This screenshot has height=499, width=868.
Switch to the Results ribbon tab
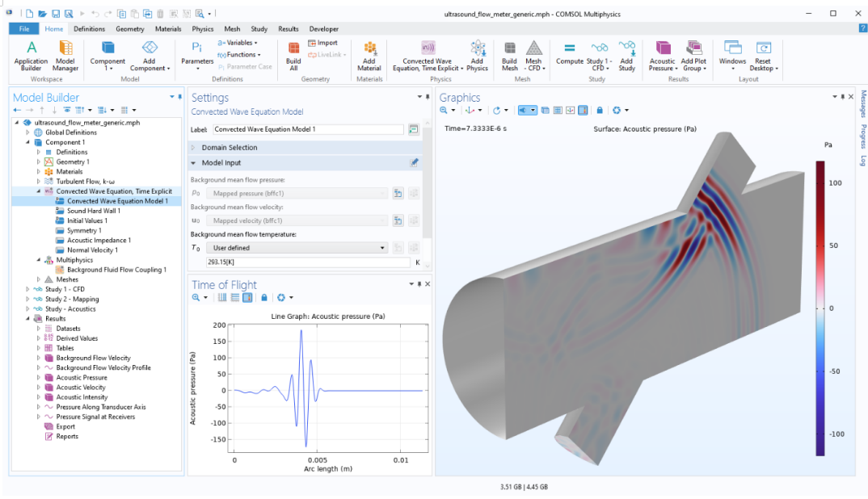288,29
